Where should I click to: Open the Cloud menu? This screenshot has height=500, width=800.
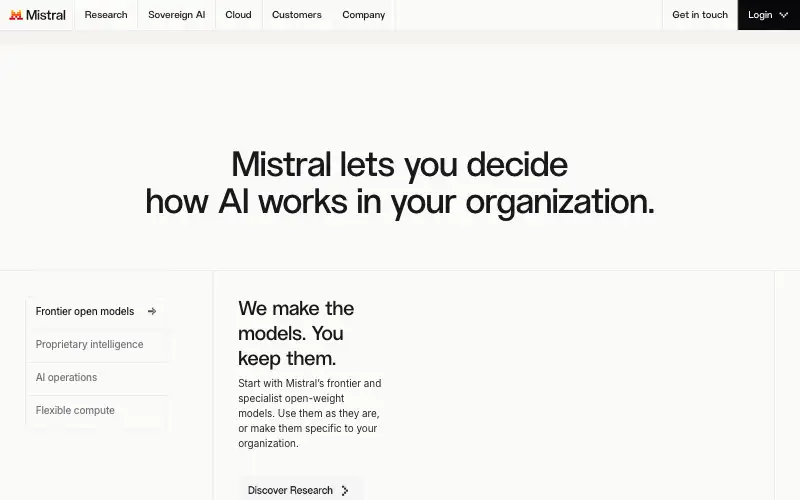(238, 15)
